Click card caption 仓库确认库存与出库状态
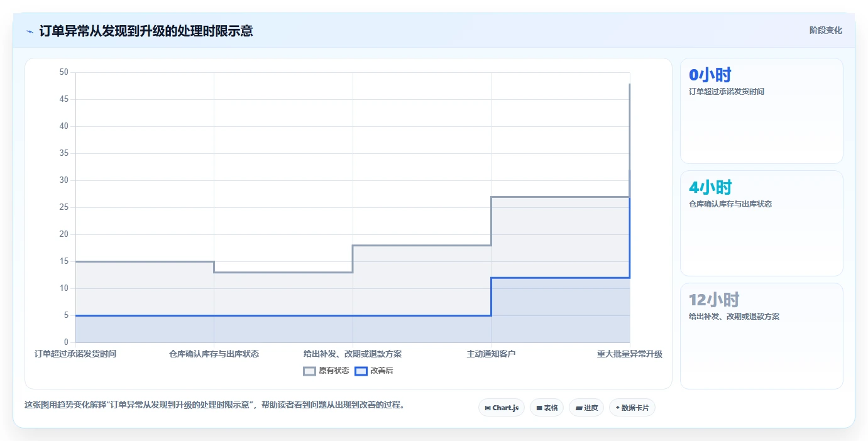This screenshot has width=868, height=441. click(x=730, y=204)
